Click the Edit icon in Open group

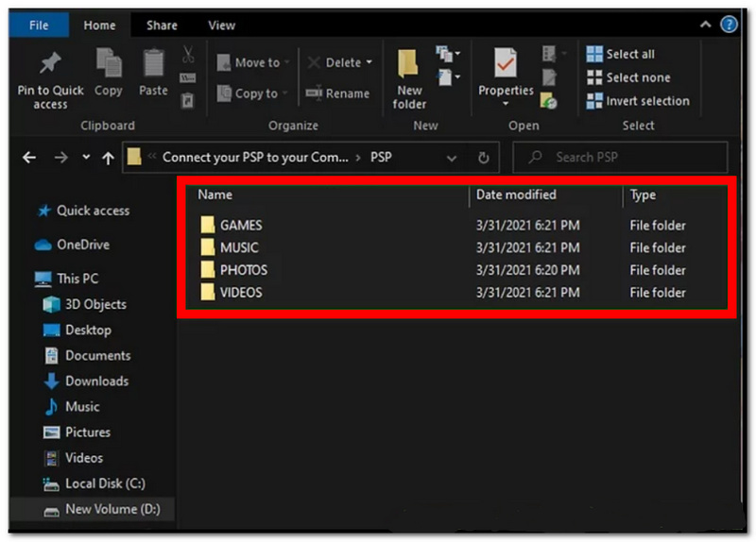point(549,77)
